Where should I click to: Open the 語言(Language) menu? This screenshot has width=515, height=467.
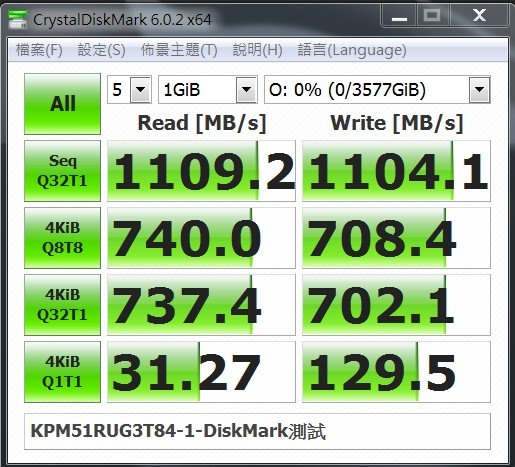click(352, 50)
